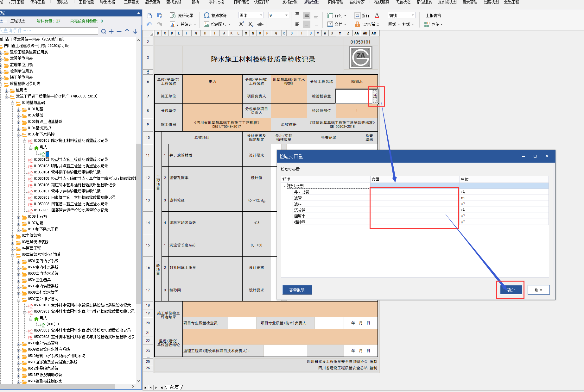Undo the last action
The height and width of the screenshot is (392, 584).
(x=149, y=24)
